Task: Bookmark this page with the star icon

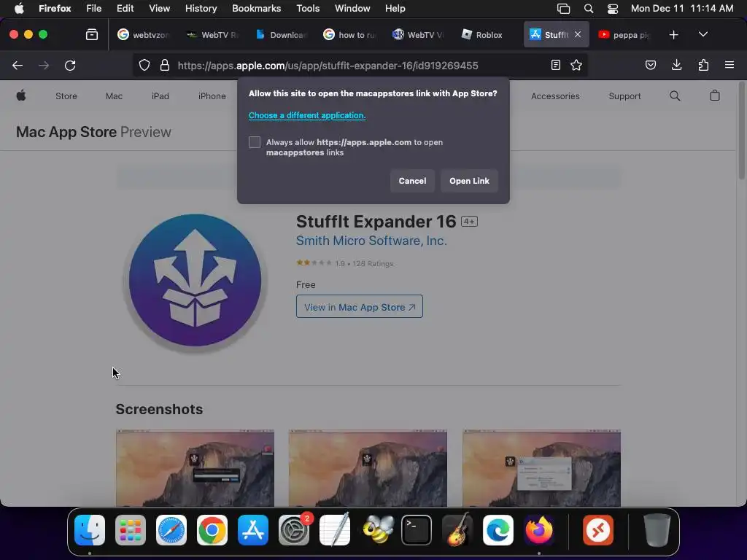Action: [x=576, y=65]
